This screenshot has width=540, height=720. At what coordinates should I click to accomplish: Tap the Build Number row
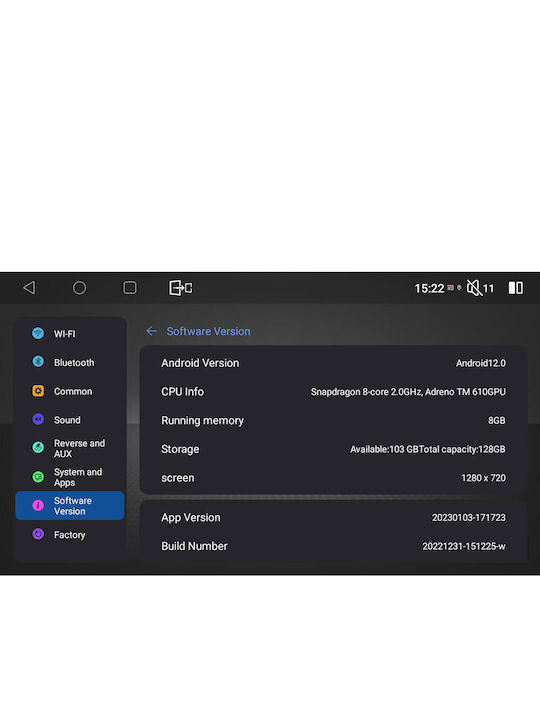coord(333,546)
